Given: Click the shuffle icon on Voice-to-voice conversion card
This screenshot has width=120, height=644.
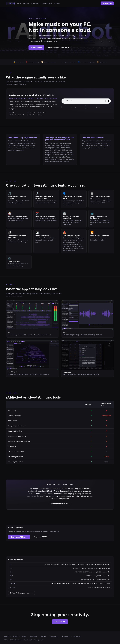Looking at the screenshot, I should click(x=92, y=233).
